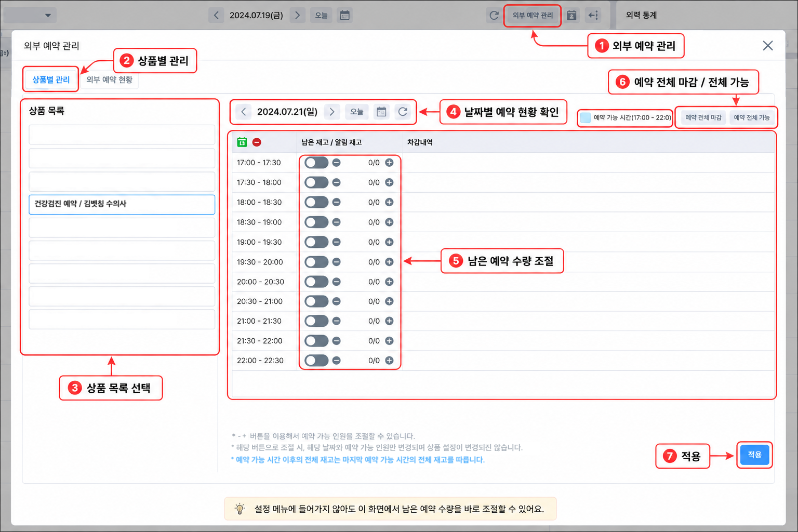Toggle the 17:30 - 18:00 slot switch

pos(316,182)
